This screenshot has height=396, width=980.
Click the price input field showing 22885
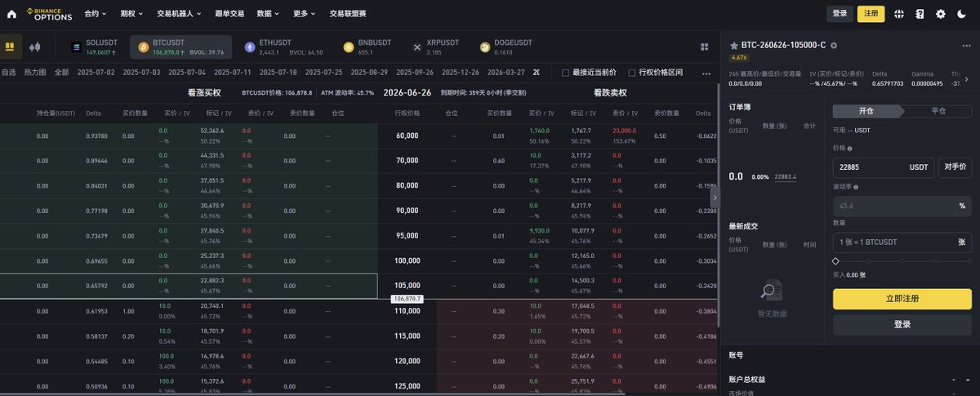pyautogui.click(x=883, y=167)
